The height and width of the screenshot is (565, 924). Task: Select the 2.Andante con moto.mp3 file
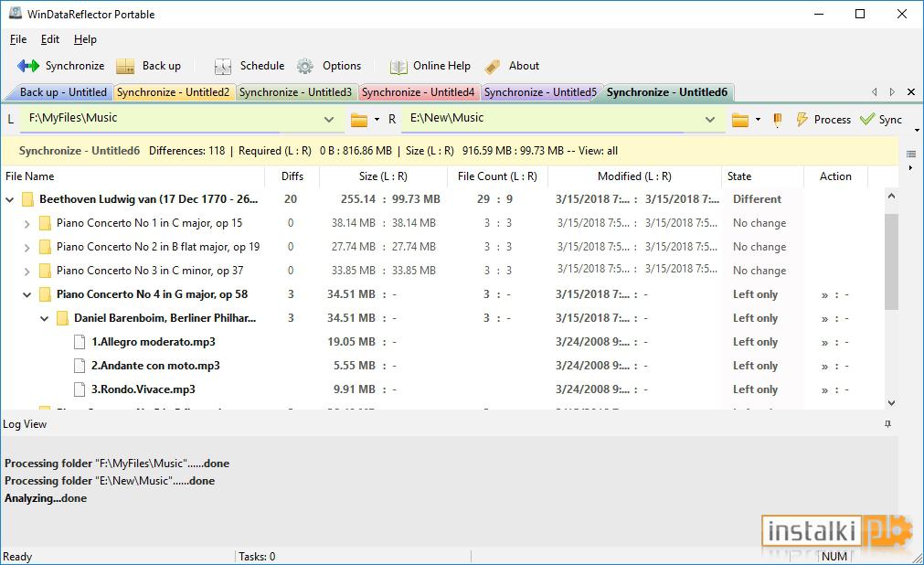click(155, 366)
